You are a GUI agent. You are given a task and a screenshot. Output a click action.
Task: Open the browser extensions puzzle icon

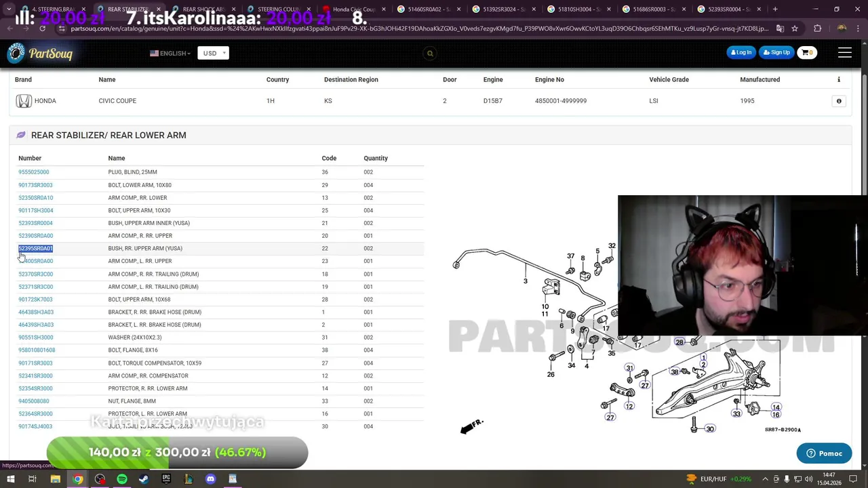(x=817, y=28)
